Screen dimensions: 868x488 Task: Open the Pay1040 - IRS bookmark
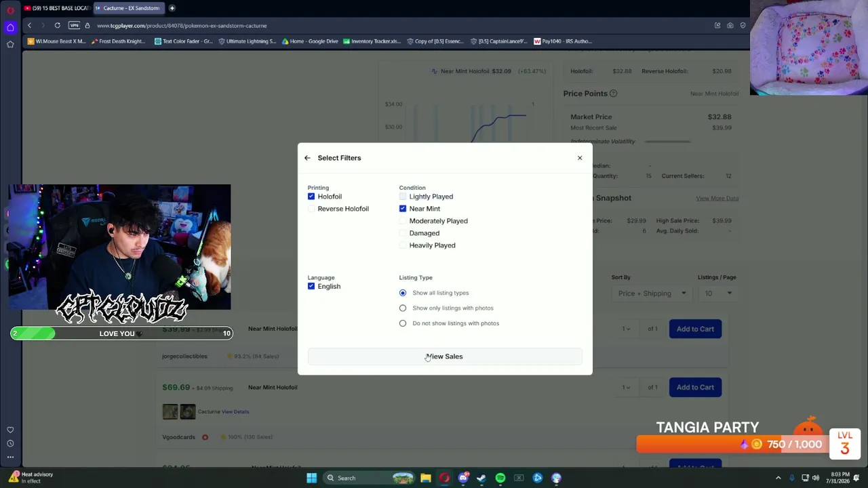coord(563,41)
